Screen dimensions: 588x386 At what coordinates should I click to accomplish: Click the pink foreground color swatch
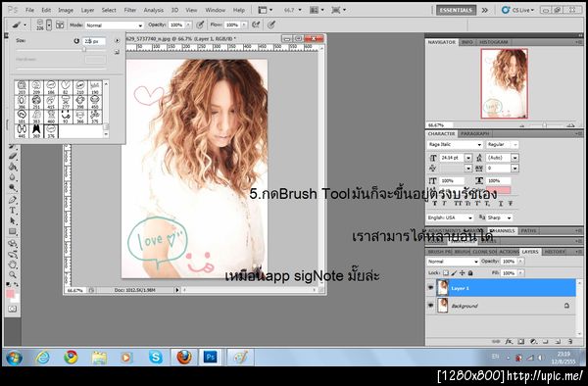[10, 294]
